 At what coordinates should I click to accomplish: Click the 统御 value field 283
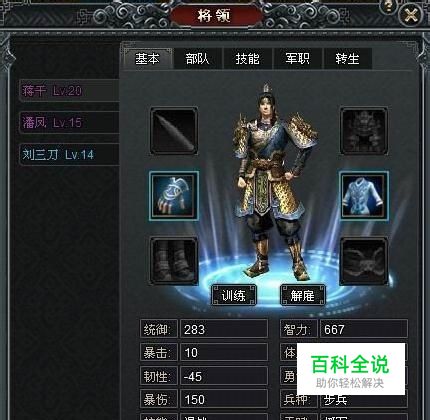[224, 329]
